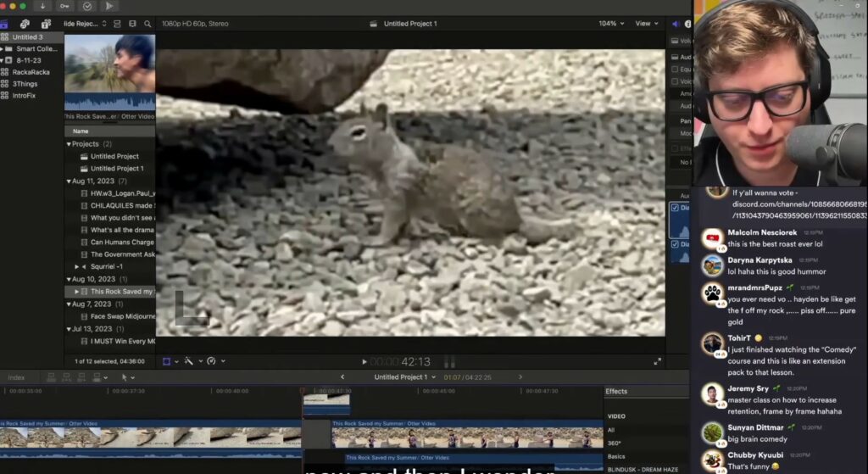Select Untitled Project 1 in browser list
This screenshot has width=868, height=474.
click(x=117, y=169)
